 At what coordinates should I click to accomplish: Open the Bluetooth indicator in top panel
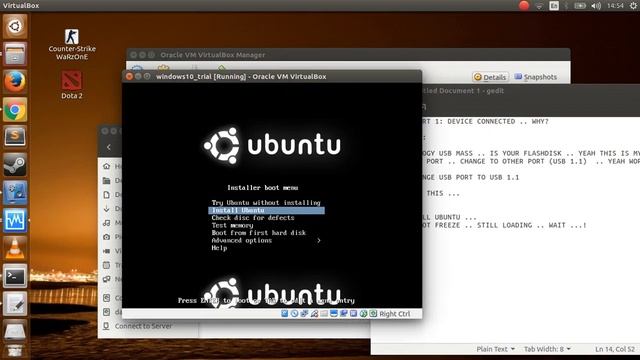(x=567, y=6)
